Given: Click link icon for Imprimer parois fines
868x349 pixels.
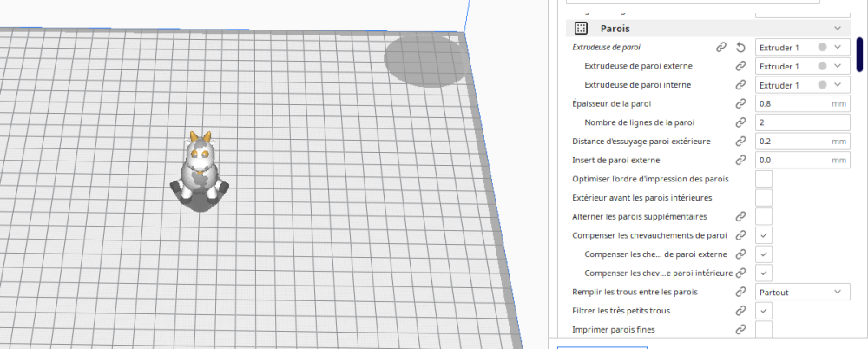Looking at the screenshot, I should click(740, 330).
